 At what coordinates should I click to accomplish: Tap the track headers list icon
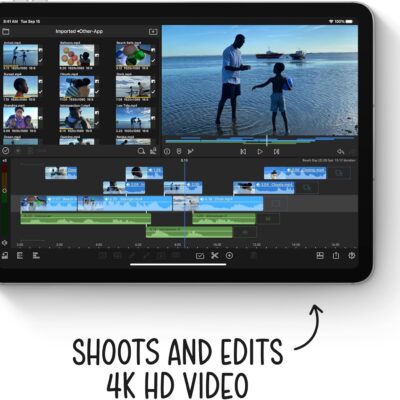click(20, 256)
